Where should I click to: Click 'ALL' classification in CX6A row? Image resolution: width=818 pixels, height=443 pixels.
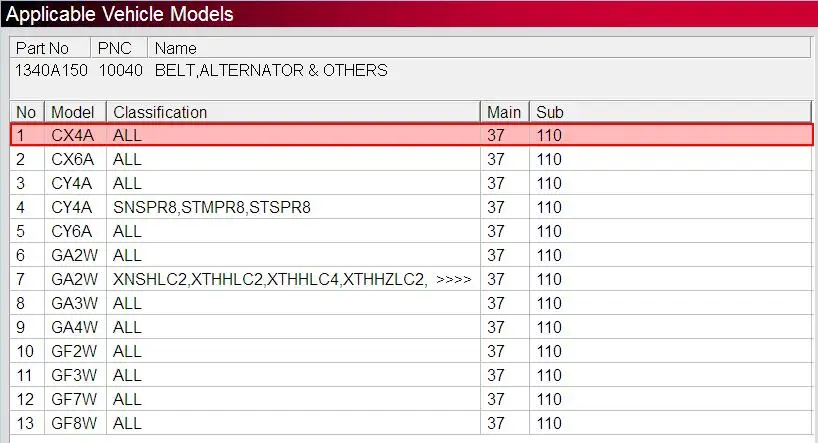coord(127,159)
